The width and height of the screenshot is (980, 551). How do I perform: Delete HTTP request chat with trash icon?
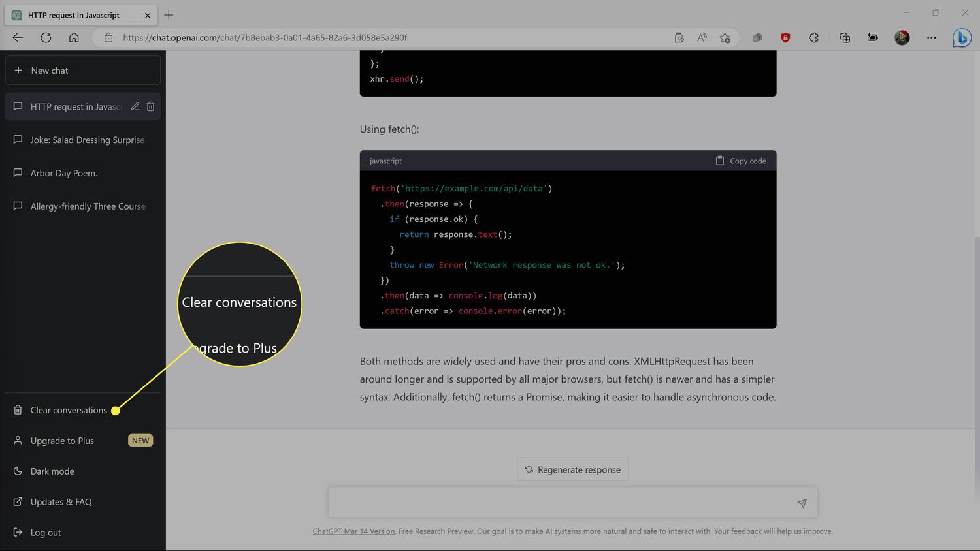point(150,106)
